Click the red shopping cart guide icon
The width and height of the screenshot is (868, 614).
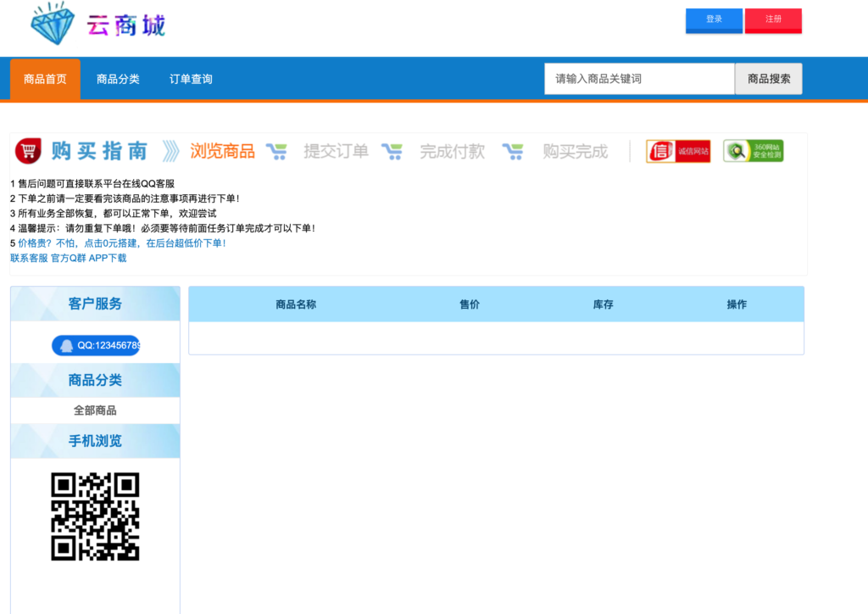point(28,151)
